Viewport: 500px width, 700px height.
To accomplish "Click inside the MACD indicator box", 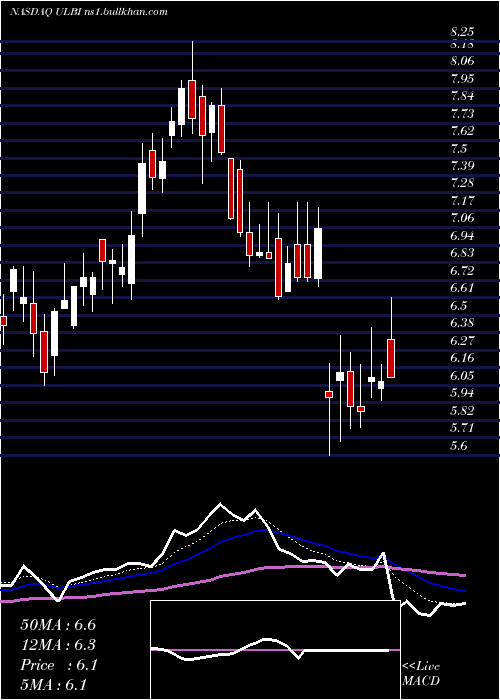I will 275,650.
